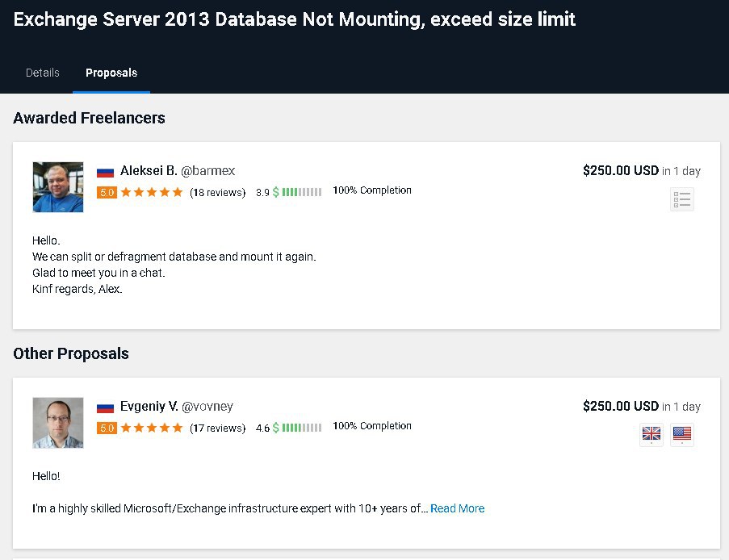The image size is (729, 560).
Task: Click the milestone list icon on Aleksei's bid
Action: pos(681,199)
